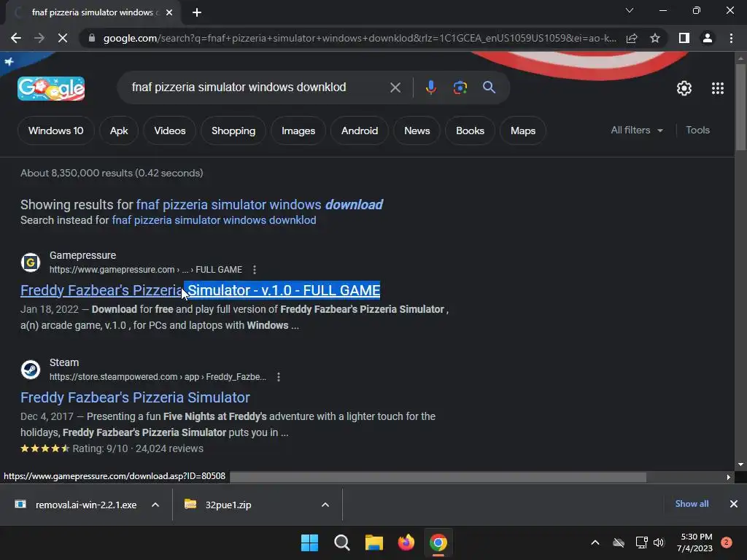Click the Chrome taskbar icon
This screenshot has height=560, width=747.
(438, 542)
